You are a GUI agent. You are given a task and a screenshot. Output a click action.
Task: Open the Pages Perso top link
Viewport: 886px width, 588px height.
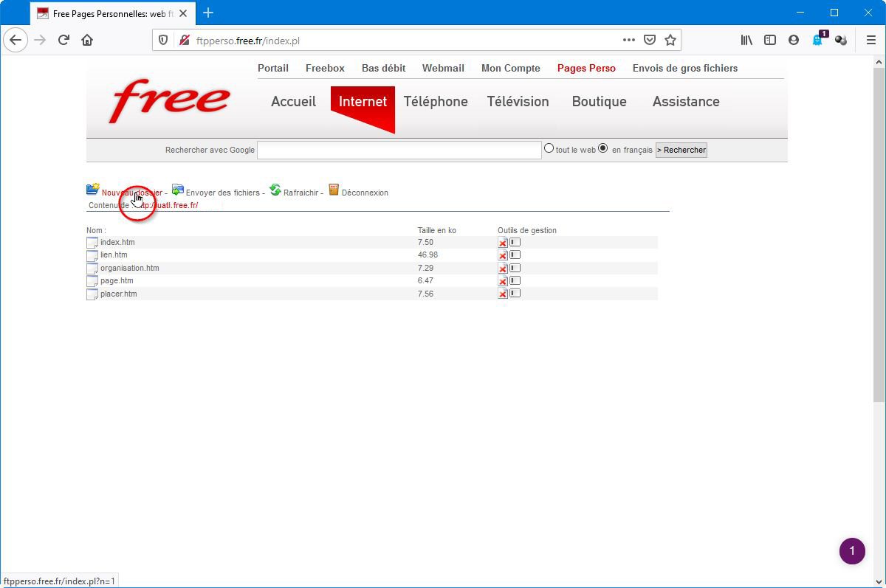tap(586, 68)
